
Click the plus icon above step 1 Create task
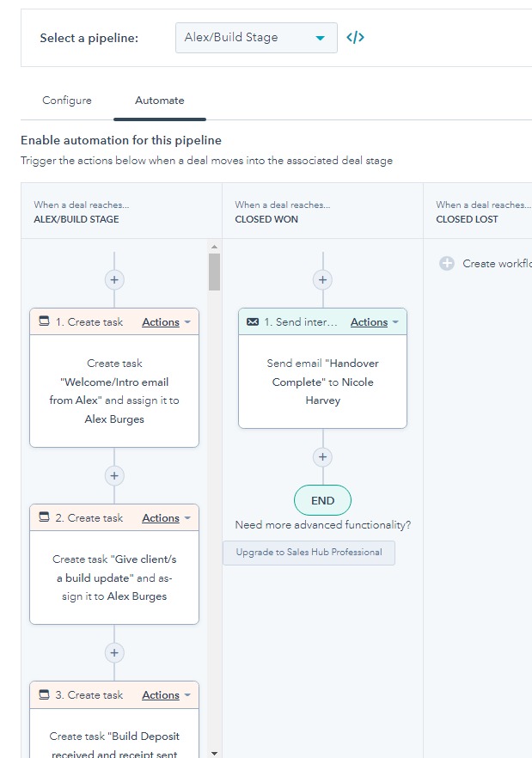point(113,279)
